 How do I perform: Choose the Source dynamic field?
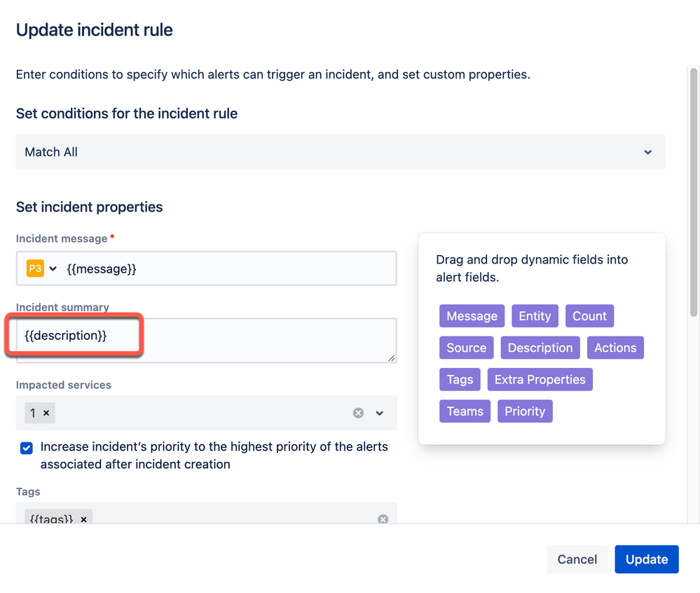(466, 348)
